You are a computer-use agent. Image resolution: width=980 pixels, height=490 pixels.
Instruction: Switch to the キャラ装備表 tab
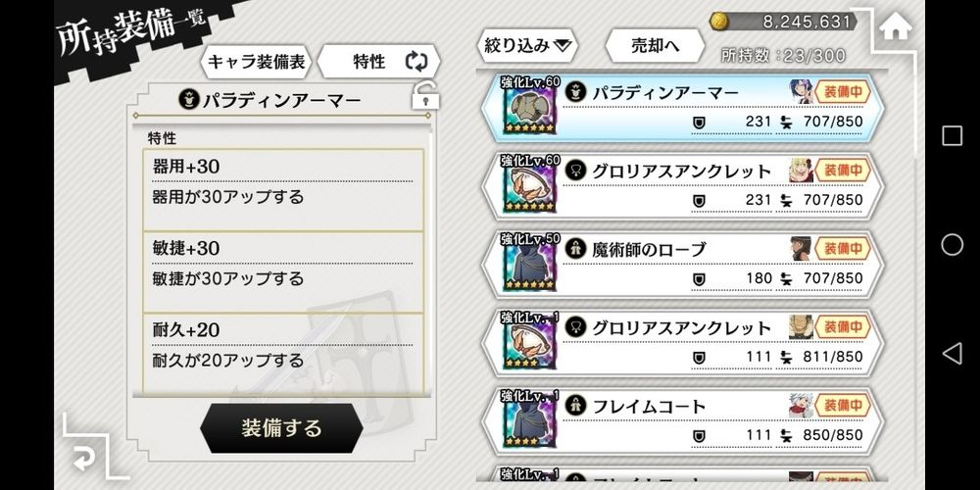pyautogui.click(x=257, y=62)
